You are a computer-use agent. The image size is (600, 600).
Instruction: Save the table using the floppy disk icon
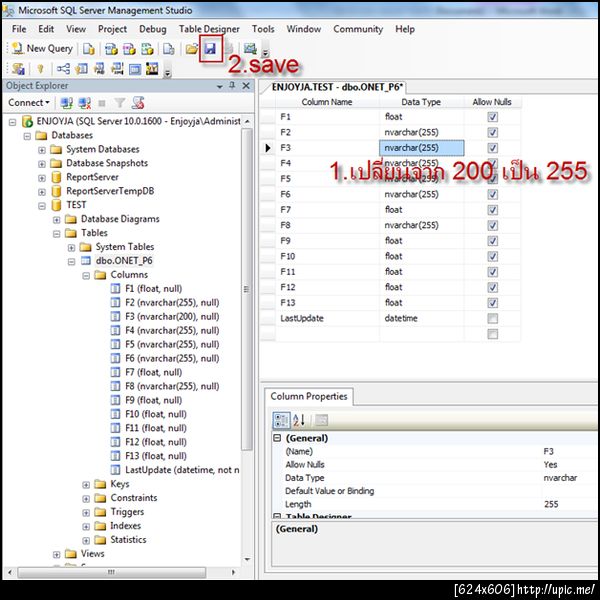[x=210, y=49]
